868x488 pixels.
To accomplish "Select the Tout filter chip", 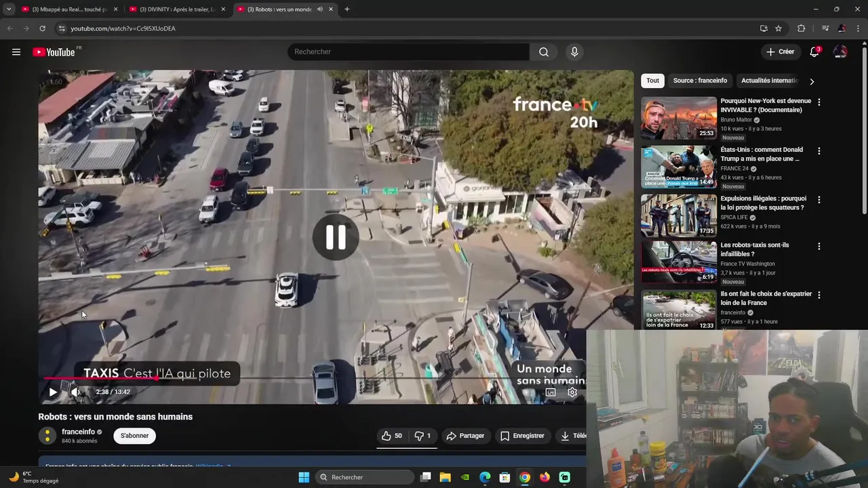I will click(x=652, y=81).
